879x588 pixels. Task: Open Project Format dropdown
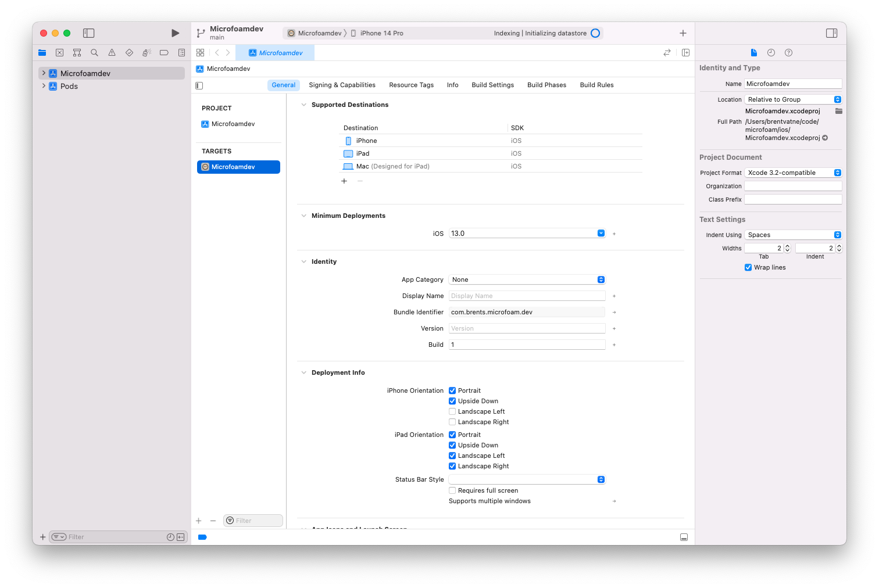coord(793,173)
